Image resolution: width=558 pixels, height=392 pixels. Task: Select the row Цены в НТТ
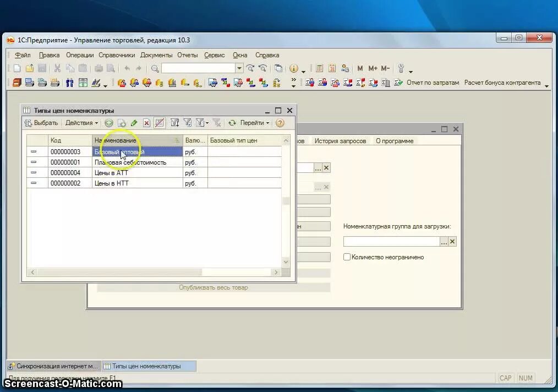[154, 183]
